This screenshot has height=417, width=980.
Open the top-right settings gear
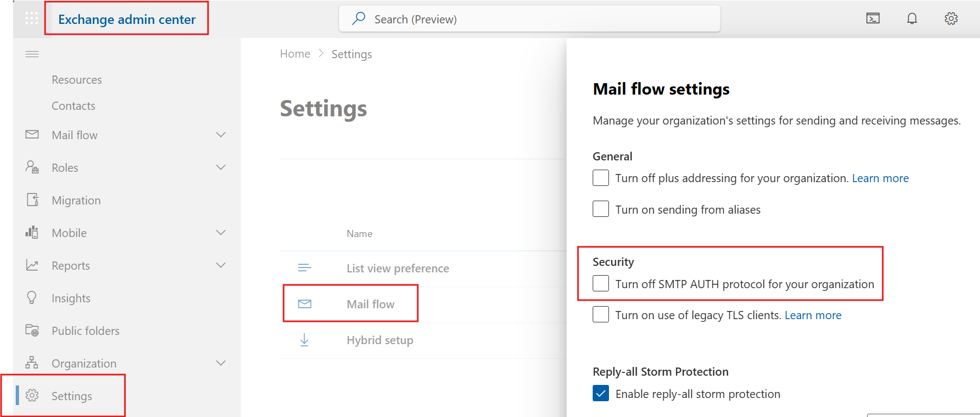click(x=951, y=18)
